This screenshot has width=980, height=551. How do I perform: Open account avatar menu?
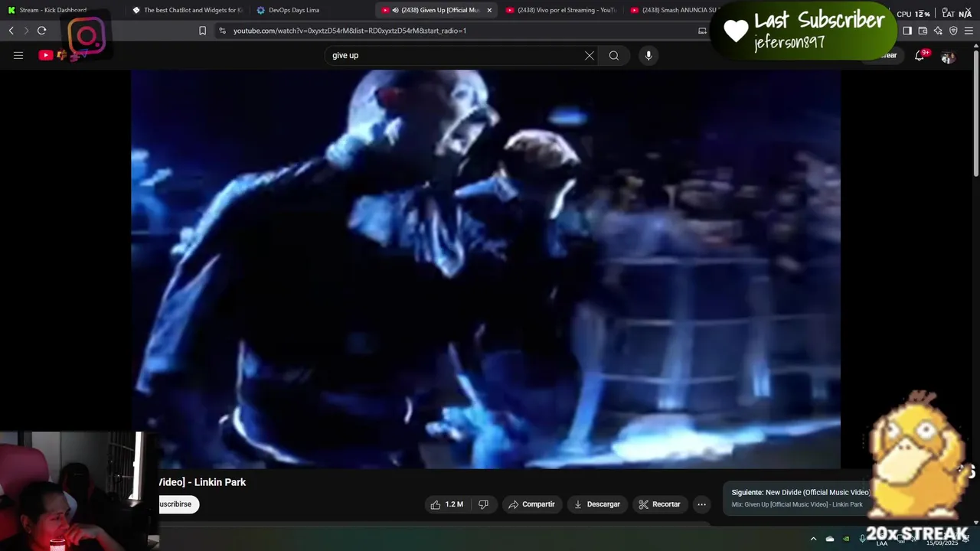point(948,56)
